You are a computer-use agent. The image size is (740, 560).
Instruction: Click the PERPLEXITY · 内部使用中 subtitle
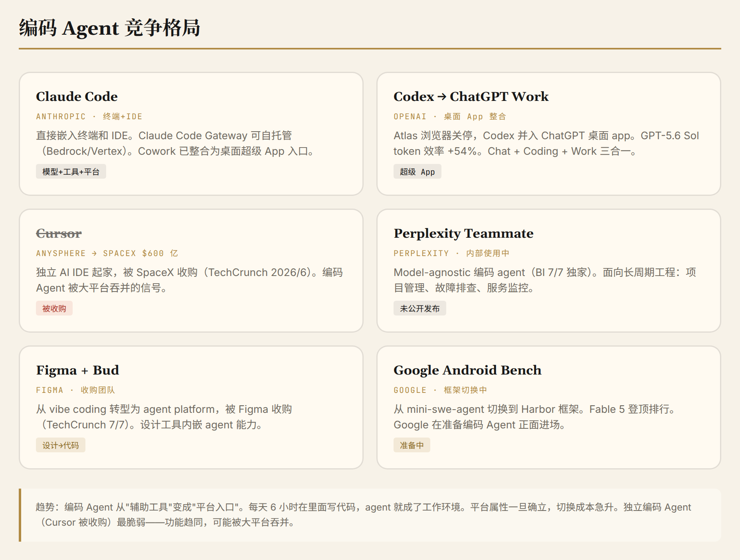point(451,253)
